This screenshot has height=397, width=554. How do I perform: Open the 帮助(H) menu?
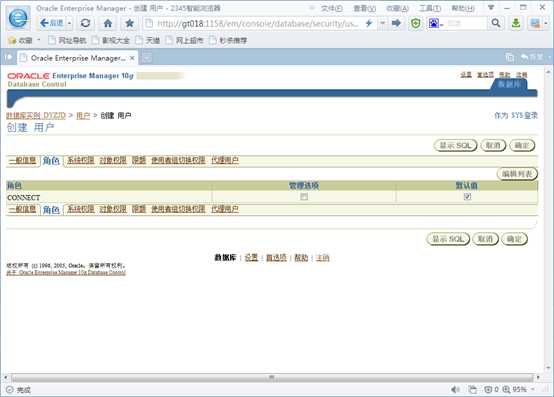(x=463, y=8)
